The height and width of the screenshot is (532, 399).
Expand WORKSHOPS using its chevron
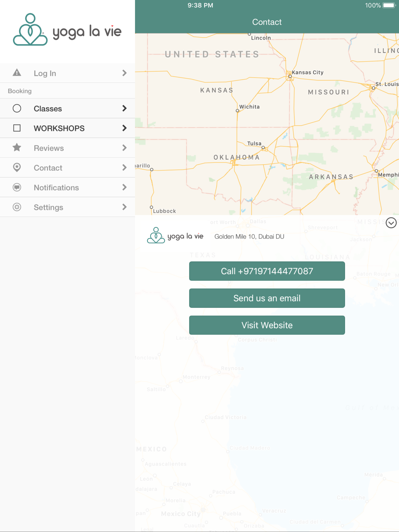coord(124,128)
